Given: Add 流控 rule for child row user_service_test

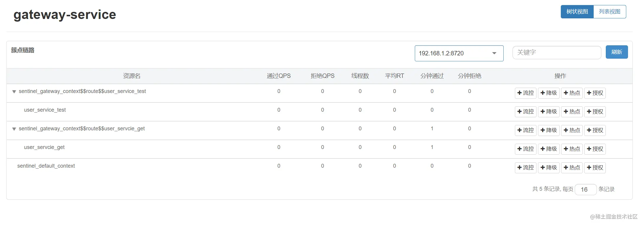Looking at the screenshot, I should coord(526,112).
